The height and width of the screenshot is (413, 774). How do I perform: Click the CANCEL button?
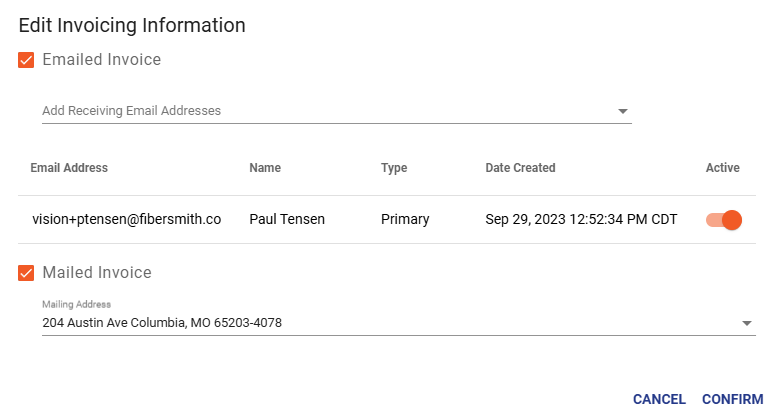[659, 399]
